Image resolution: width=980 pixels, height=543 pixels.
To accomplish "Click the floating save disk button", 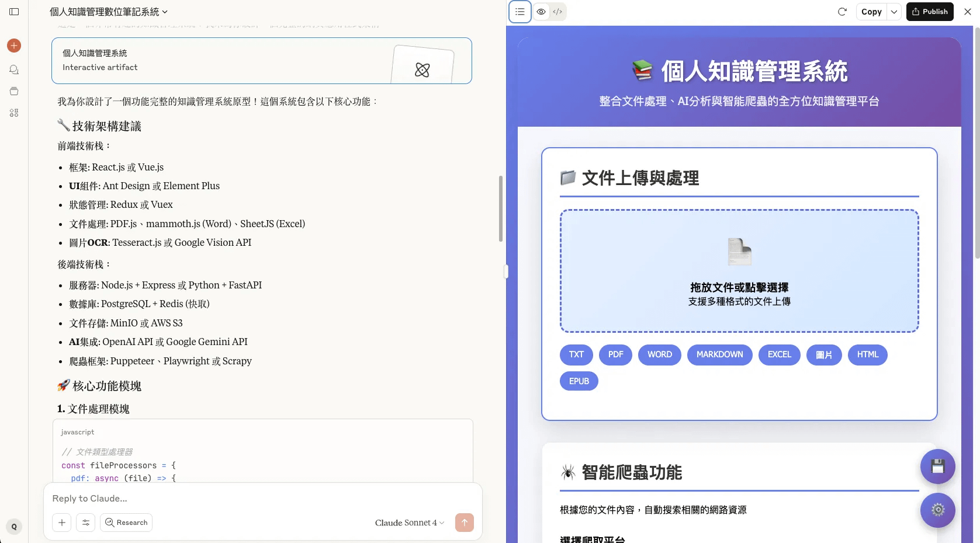I will tap(937, 467).
